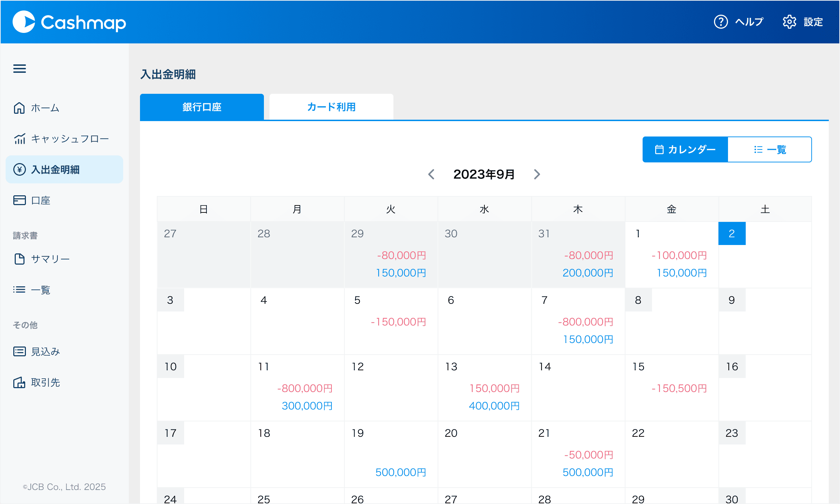Select the 銀行口座 tab

coord(202,107)
